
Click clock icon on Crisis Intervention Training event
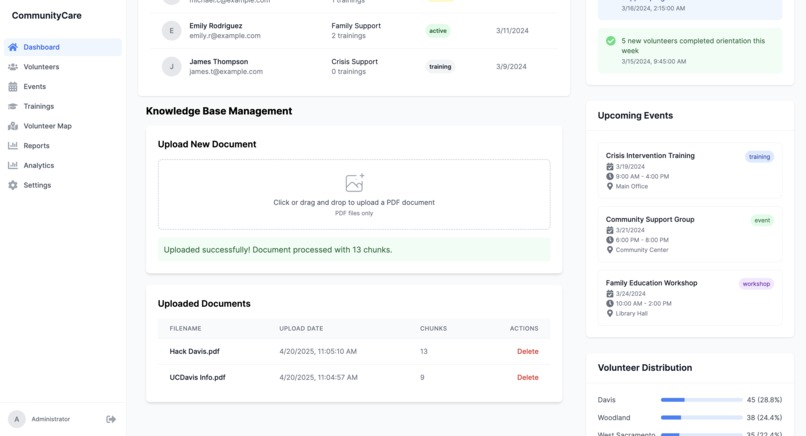(610, 176)
